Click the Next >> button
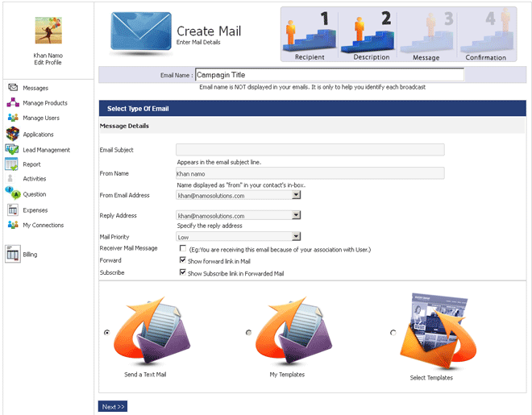Viewport: 532px width, 415px height. click(113, 406)
